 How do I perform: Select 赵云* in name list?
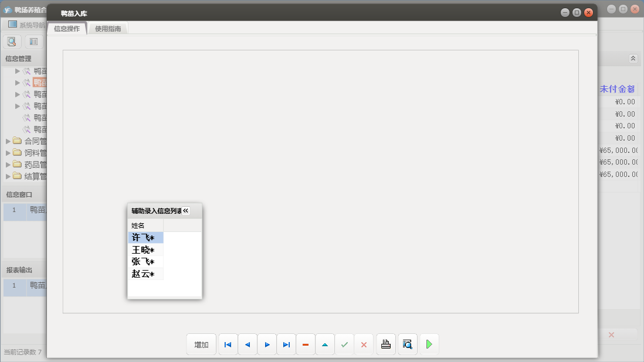tap(145, 274)
